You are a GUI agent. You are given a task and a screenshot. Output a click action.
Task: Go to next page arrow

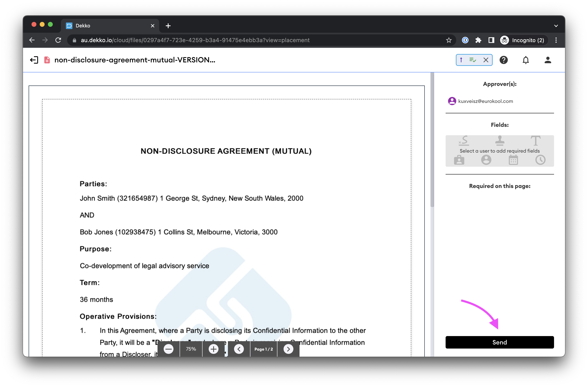(288, 349)
